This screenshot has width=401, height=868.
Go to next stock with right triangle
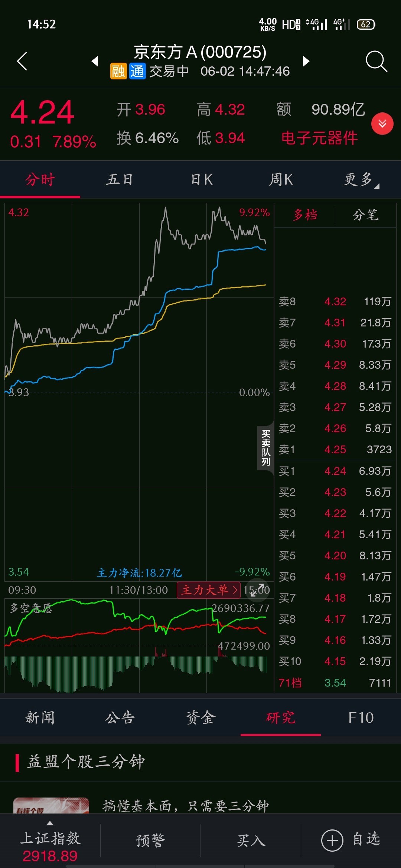click(306, 61)
